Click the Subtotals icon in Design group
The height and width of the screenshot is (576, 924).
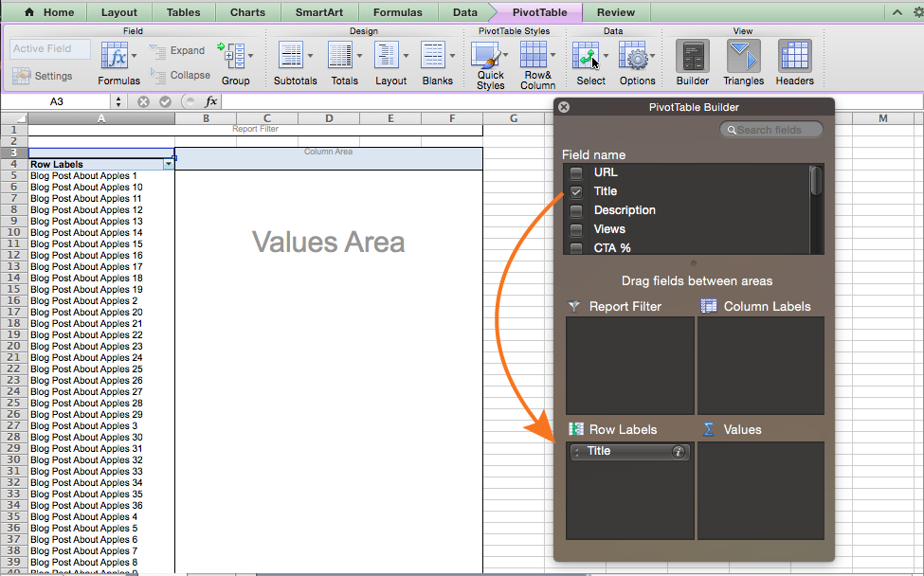coord(290,56)
